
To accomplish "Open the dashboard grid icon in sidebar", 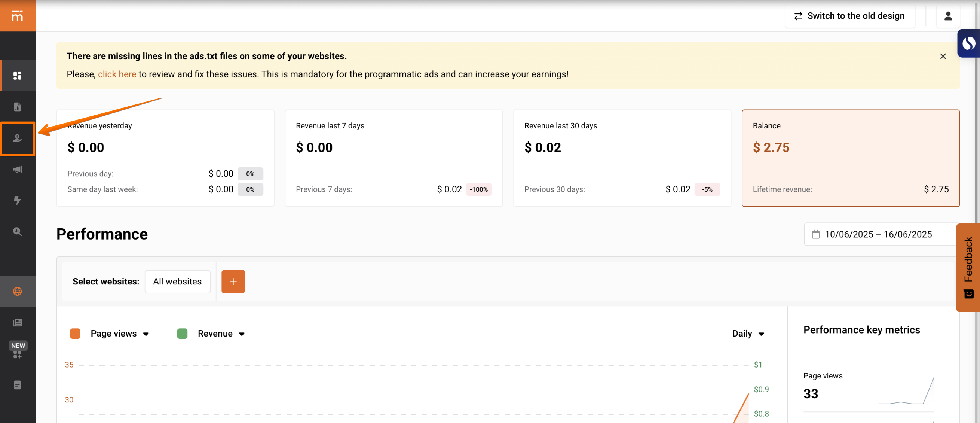I will [18, 76].
